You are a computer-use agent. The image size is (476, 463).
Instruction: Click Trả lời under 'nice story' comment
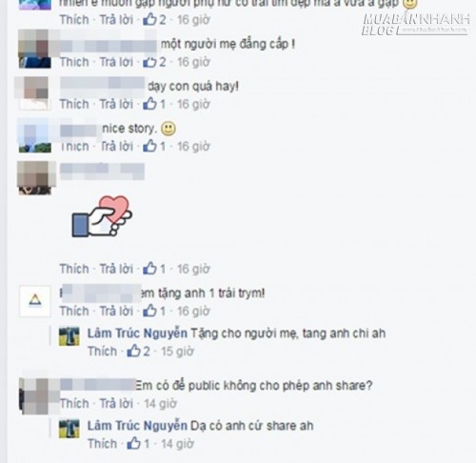(116, 147)
